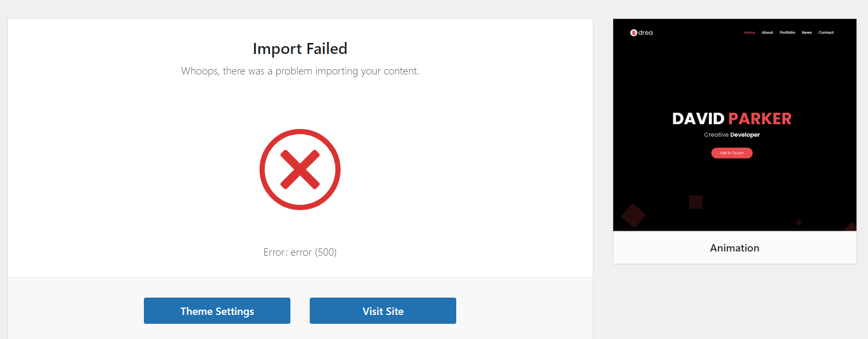Screen dimensions: 868x339
Task: Click the Import Failed heading
Action: click(x=300, y=49)
